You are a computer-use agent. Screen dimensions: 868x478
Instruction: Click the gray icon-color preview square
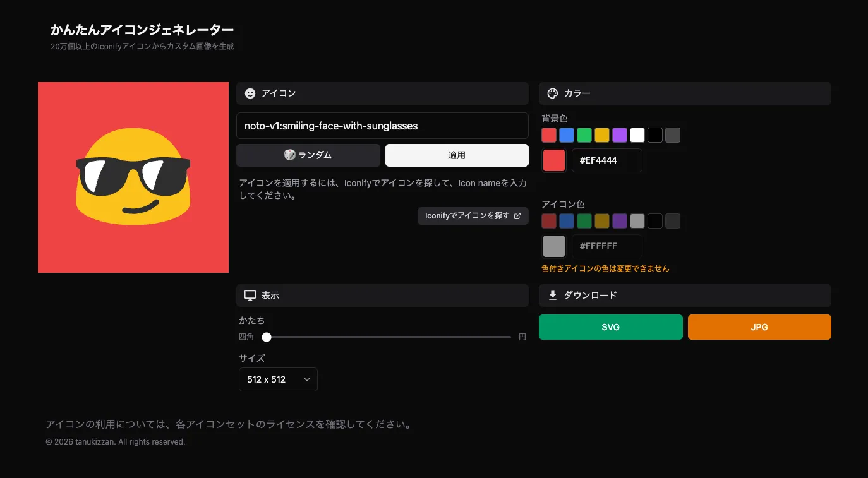pyautogui.click(x=553, y=246)
